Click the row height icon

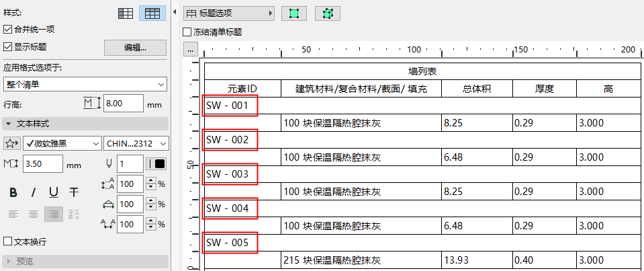(x=92, y=103)
